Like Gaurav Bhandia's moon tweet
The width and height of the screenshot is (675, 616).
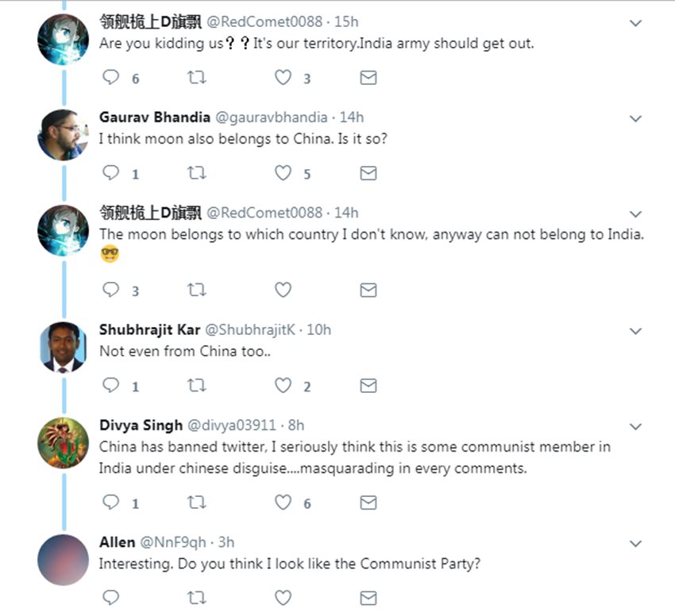click(x=283, y=173)
